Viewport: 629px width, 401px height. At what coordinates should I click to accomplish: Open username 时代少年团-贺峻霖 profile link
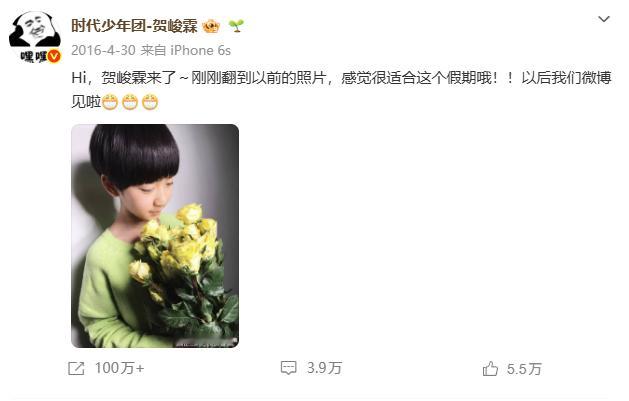pyautogui.click(x=134, y=26)
